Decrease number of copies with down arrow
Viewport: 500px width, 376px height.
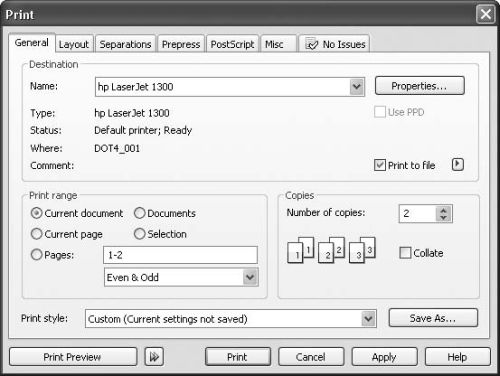click(443, 218)
